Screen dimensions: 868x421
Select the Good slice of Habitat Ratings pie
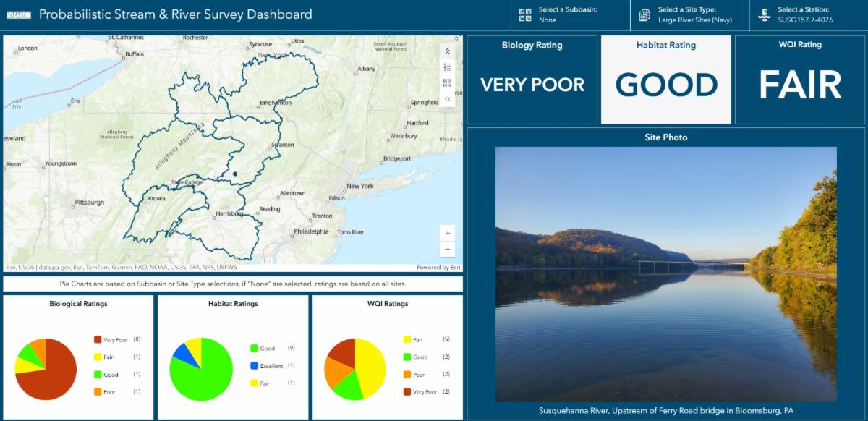pos(206,376)
